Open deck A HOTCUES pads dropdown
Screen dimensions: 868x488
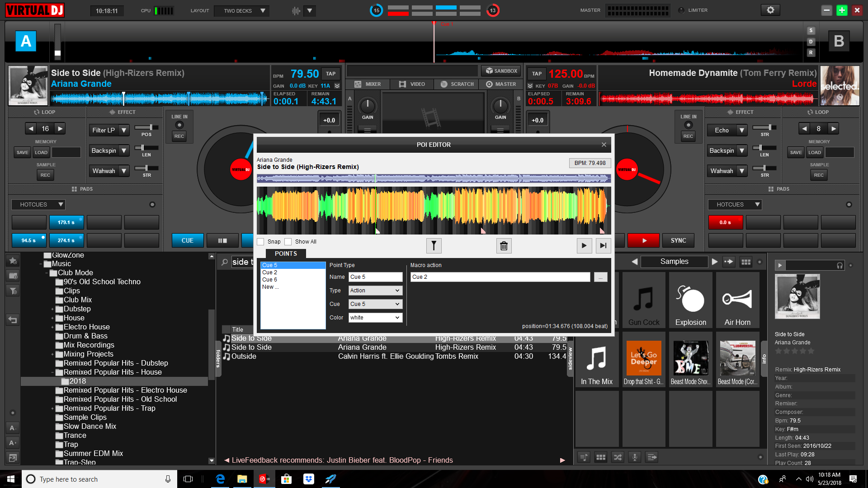(38, 205)
